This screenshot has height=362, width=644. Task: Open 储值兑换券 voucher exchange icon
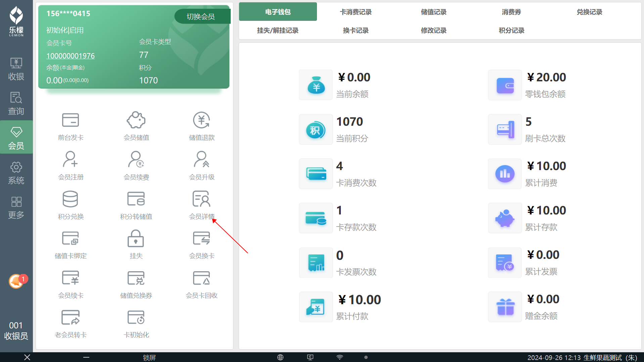click(136, 278)
